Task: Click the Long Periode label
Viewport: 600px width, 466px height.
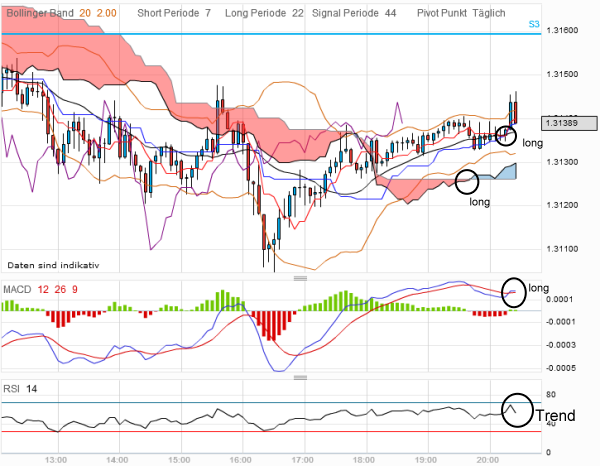Action: click(x=255, y=13)
